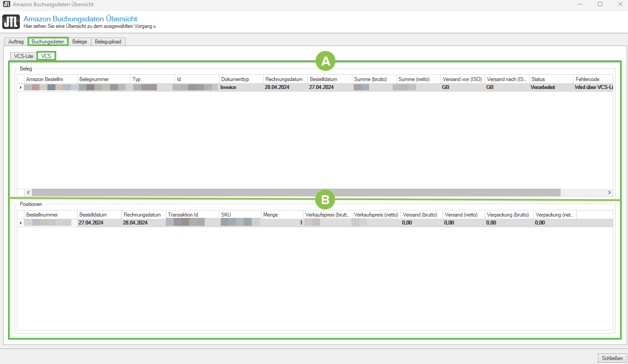
Task: Switch to the Auftrag tab
Action: pyautogui.click(x=16, y=42)
